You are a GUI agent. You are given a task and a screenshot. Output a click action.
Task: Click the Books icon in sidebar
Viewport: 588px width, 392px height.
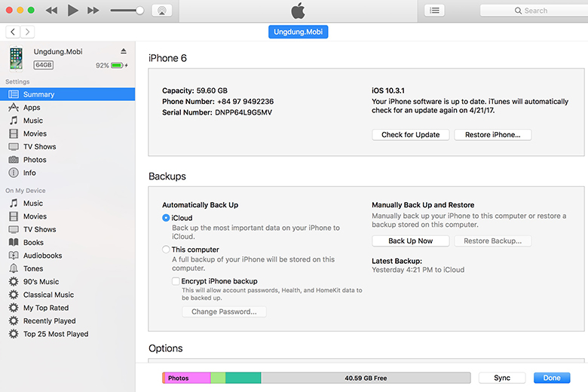(14, 242)
